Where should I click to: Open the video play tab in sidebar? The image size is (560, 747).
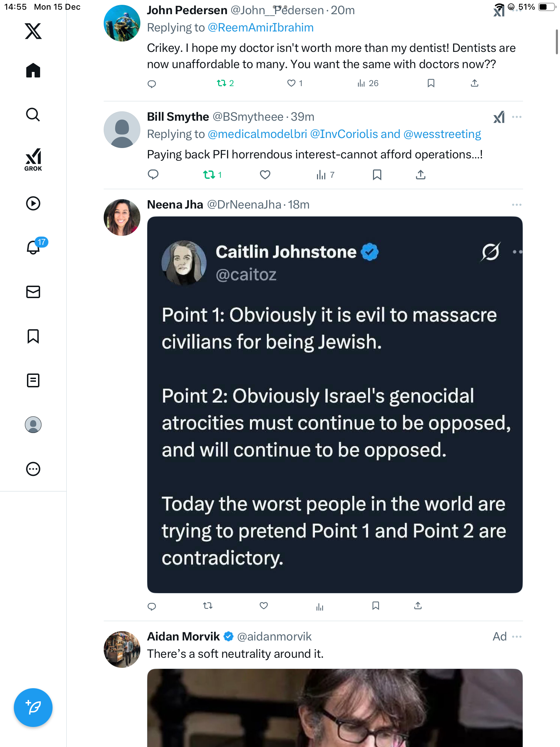click(x=33, y=203)
